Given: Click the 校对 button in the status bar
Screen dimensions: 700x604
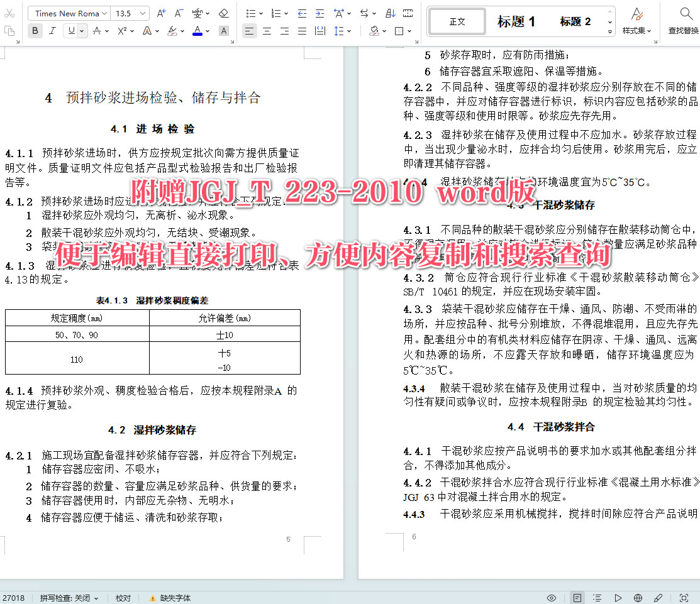Looking at the screenshot, I should click(x=123, y=598).
